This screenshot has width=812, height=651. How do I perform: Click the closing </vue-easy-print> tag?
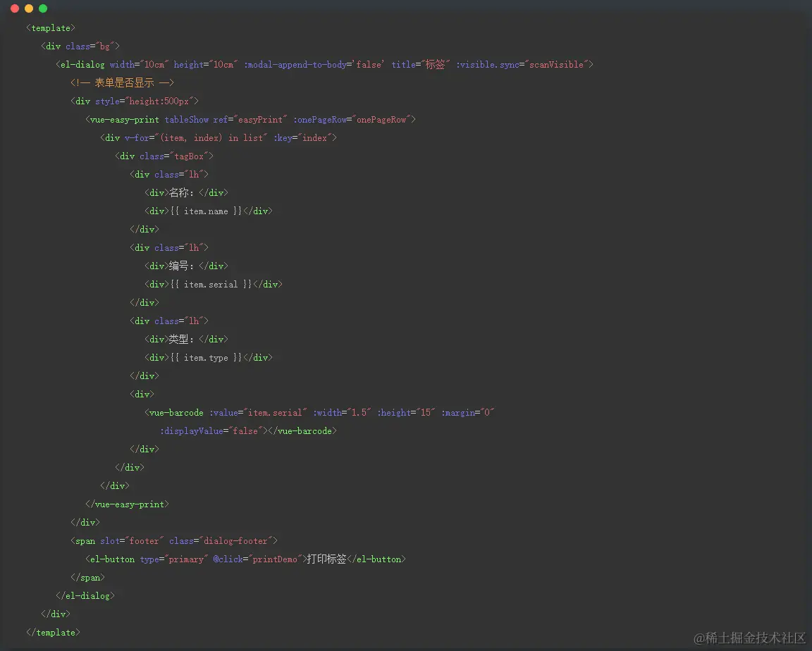tap(127, 504)
